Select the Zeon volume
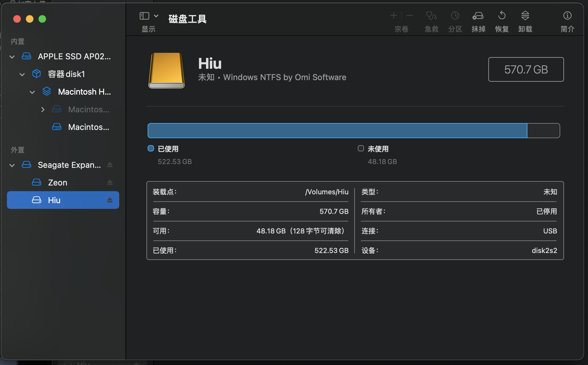 click(57, 183)
